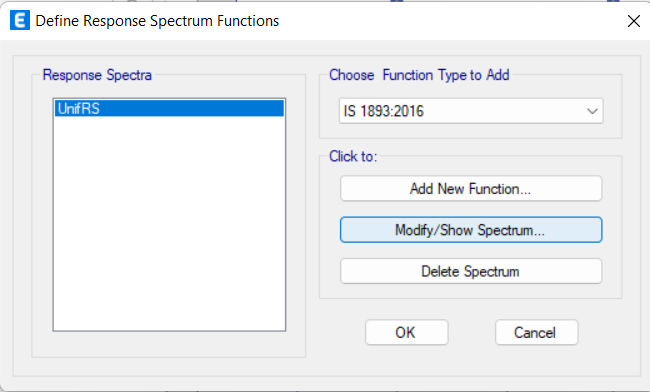Click empty dialog background below Cancel button
The height and width of the screenshot is (392, 650).
click(536, 361)
